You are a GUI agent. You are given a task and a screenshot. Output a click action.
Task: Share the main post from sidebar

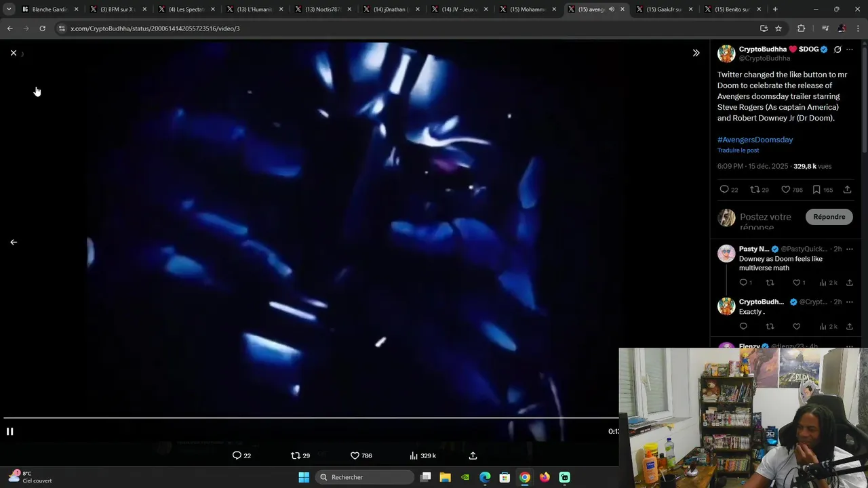(847, 190)
